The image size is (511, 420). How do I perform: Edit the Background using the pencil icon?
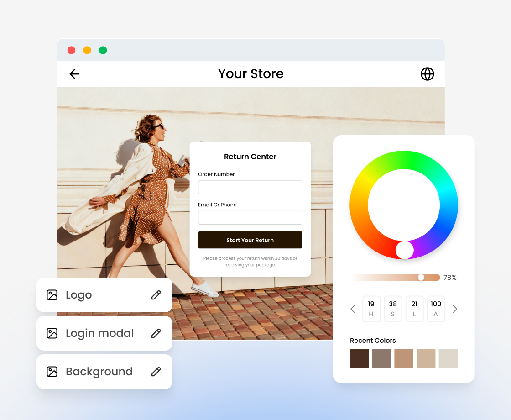click(x=156, y=372)
